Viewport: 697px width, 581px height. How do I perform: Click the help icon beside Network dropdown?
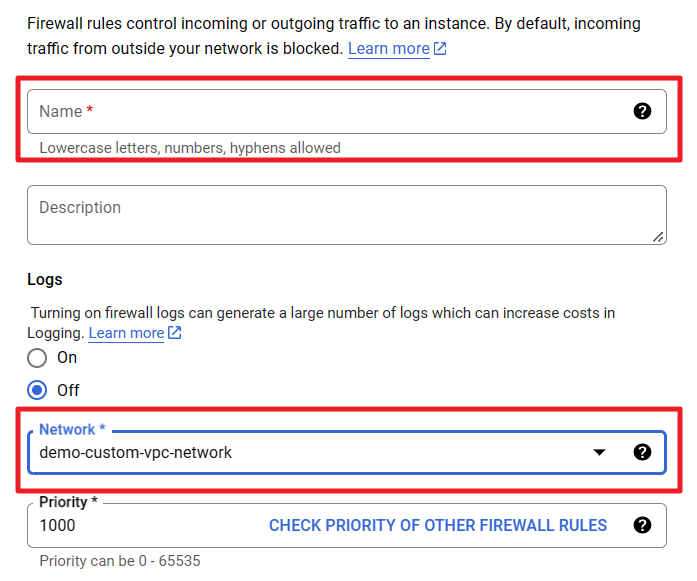[x=643, y=452]
